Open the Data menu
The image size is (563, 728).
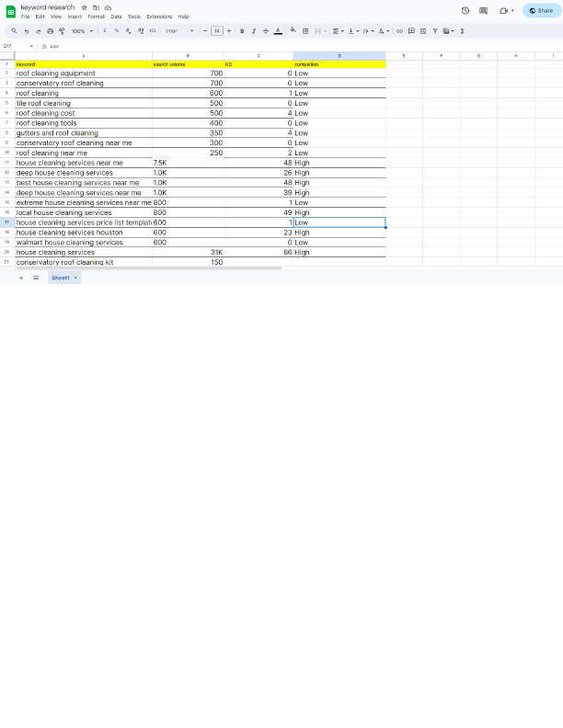116,17
